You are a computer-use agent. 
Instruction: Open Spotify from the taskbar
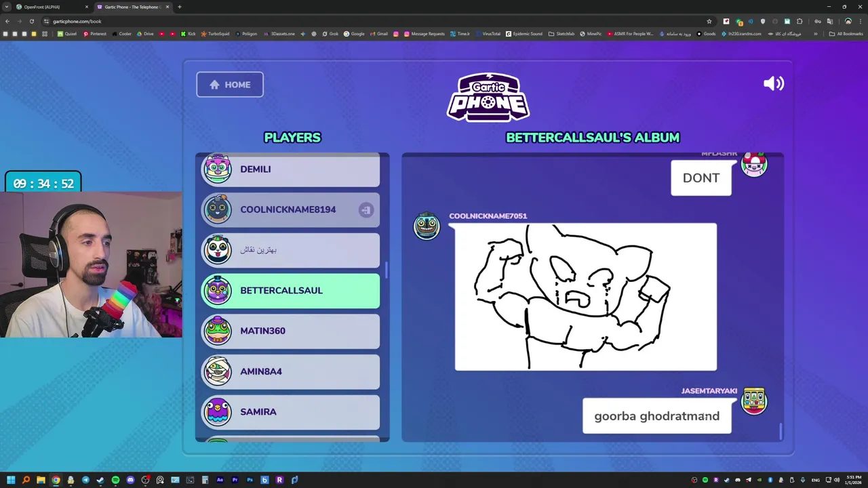coord(115,480)
